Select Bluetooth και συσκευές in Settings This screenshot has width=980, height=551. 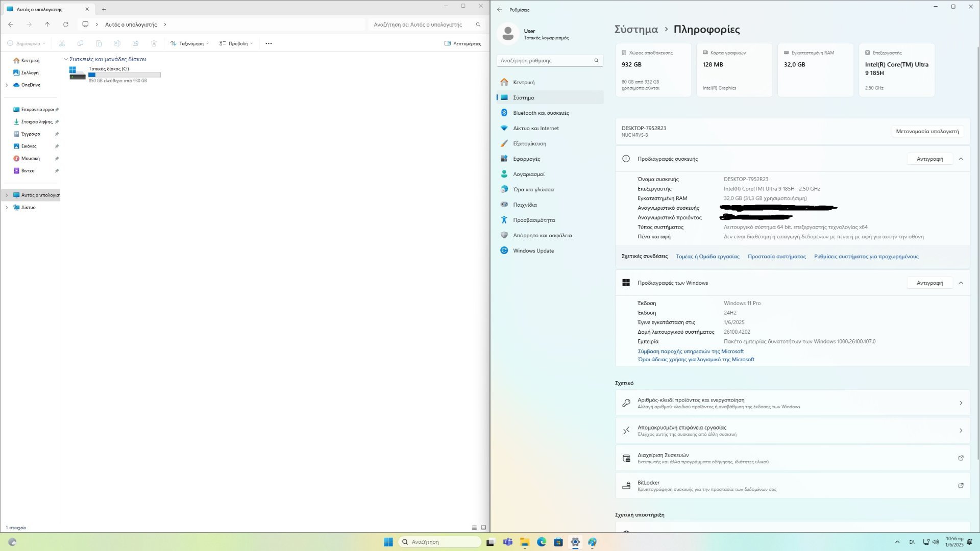(x=550, y=113)
